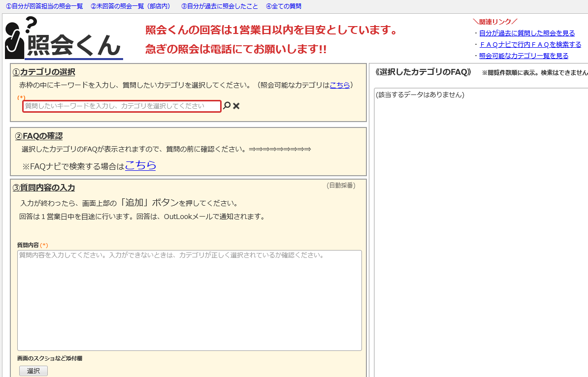This screenshot has width=588, height=377.
Task: Click the (自動採番) number field
Action: click(x=340, y=186)
